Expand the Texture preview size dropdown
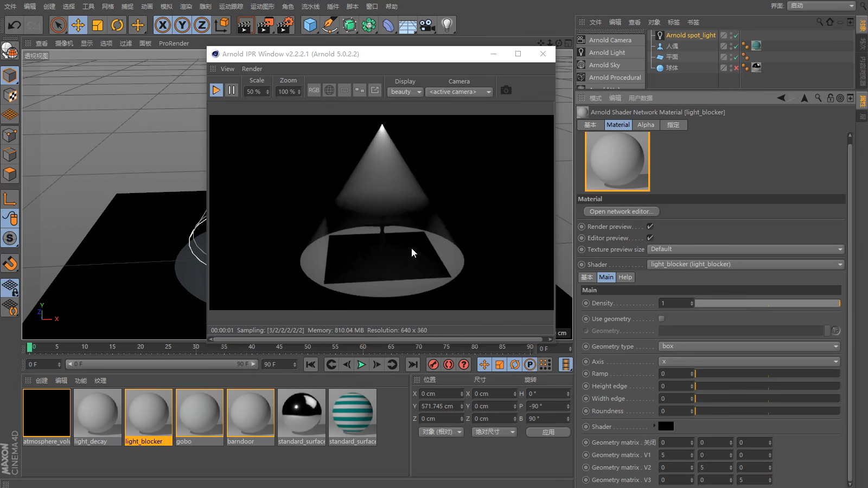The image size is (868, 488). point(746,249)
